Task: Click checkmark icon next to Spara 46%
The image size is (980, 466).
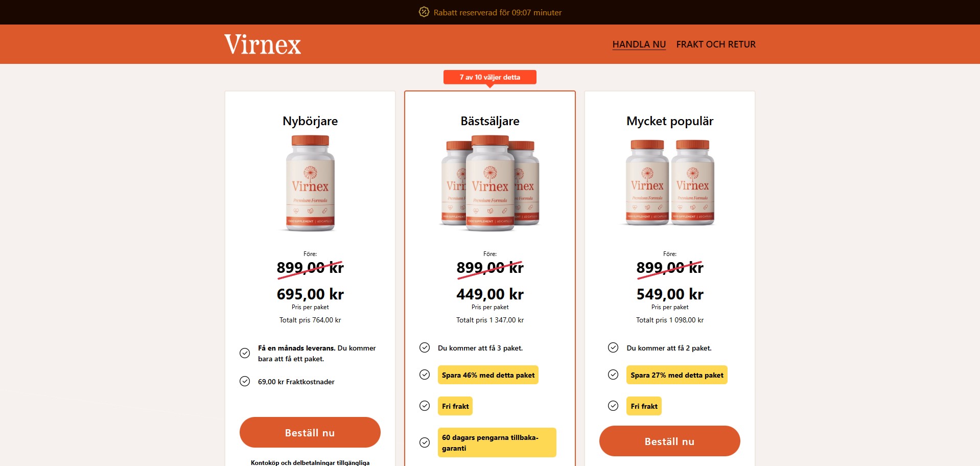Action: click(x=425, y=375)
